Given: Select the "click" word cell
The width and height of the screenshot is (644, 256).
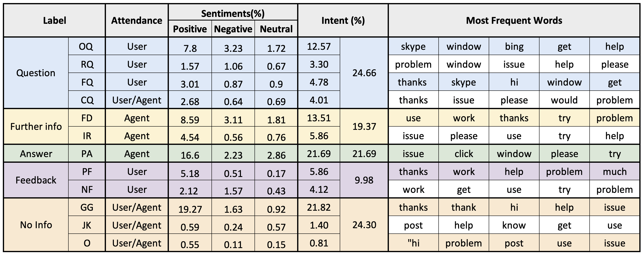Looking at the screenshot, I should [x=464, y=153].
